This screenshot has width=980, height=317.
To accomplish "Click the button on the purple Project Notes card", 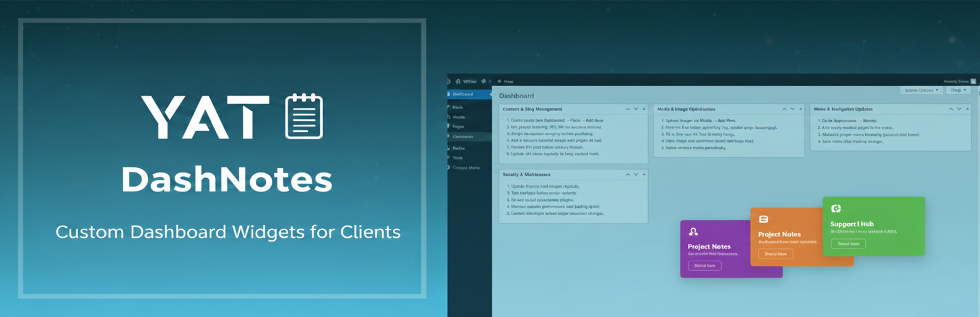I will 705,266.
